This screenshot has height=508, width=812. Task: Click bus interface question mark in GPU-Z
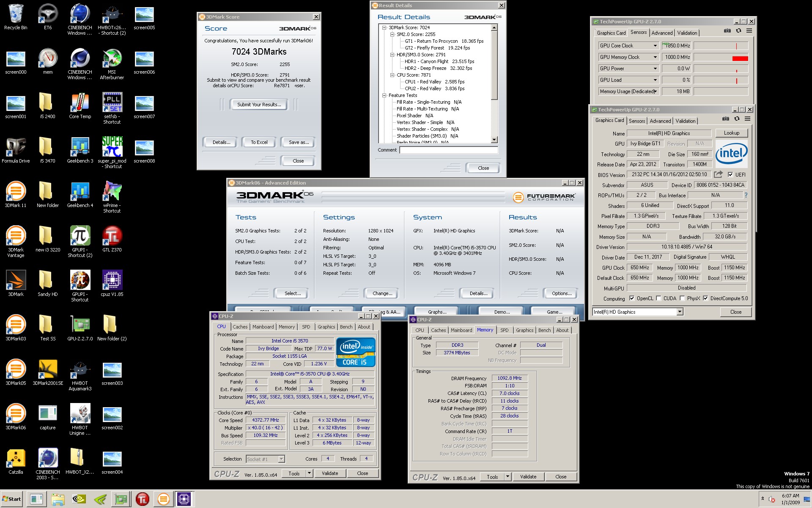[746, 195]
